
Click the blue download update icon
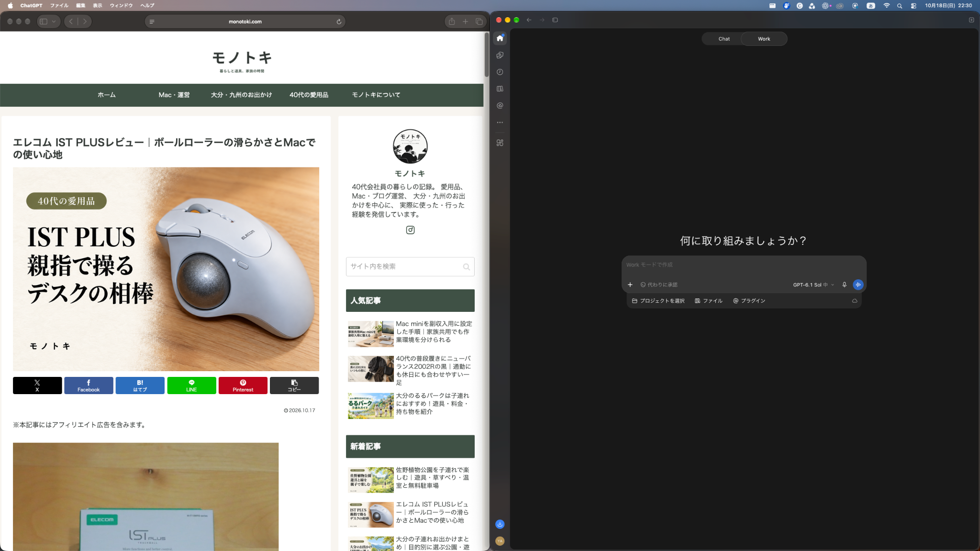tap(500, 524)
